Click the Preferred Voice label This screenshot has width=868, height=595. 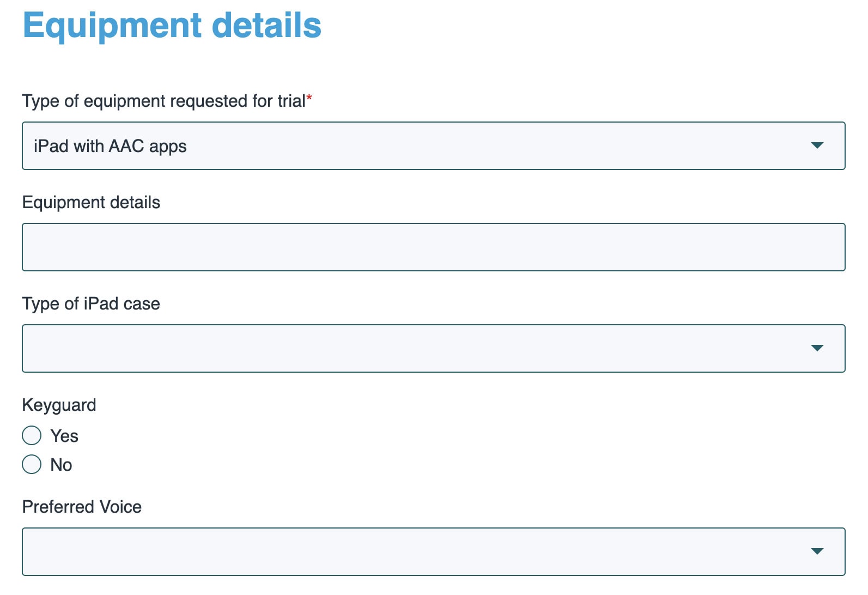(81, 507)
